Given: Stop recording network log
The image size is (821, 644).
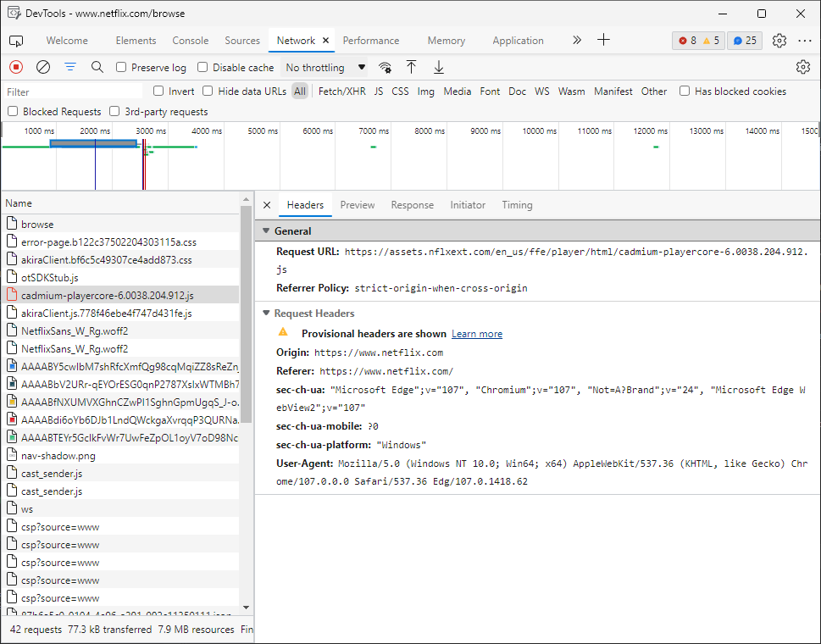Looking at the screenshot, I should (15, 67).
